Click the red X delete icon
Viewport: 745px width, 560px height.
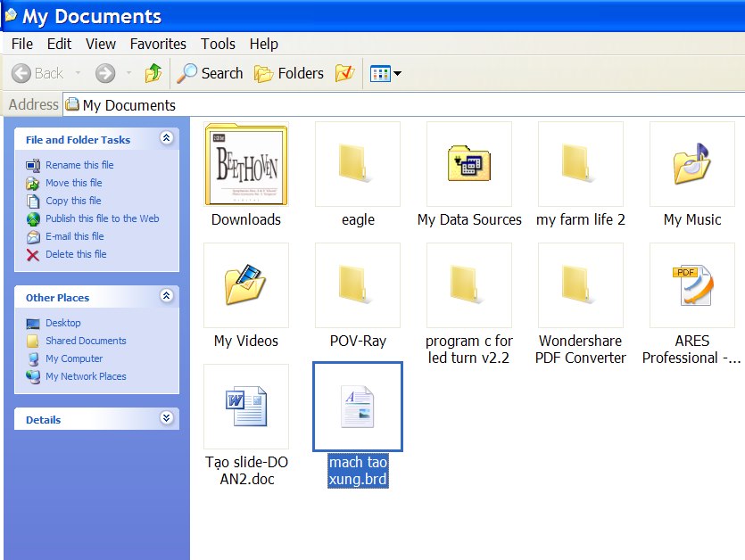[x=33, y=255]
